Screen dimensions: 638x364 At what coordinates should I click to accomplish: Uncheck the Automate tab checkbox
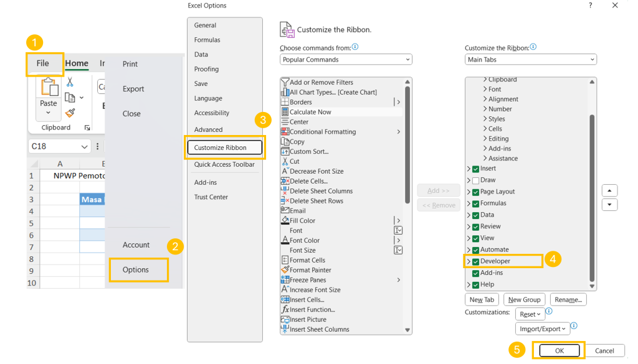pyautogui.click(x=476, y=250)
